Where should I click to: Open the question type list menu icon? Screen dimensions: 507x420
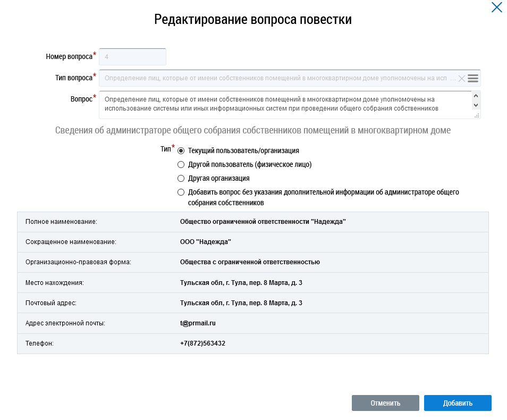473,78
